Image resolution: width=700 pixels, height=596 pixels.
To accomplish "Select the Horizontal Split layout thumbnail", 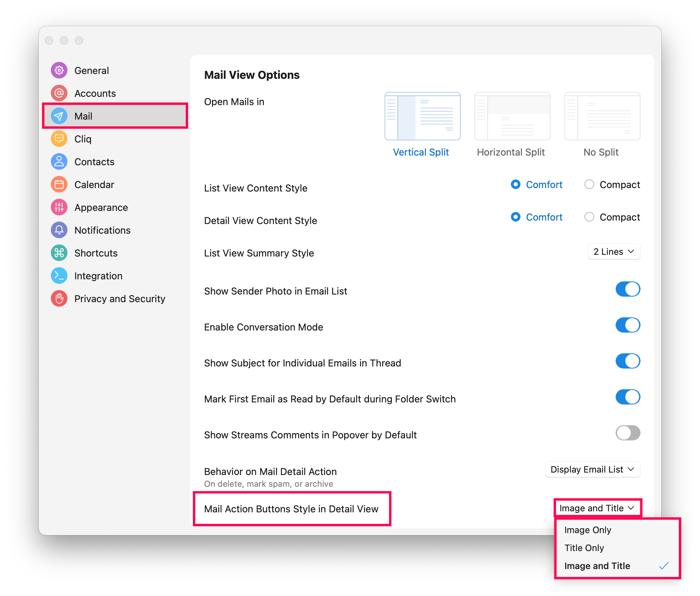I will [512, 117].
